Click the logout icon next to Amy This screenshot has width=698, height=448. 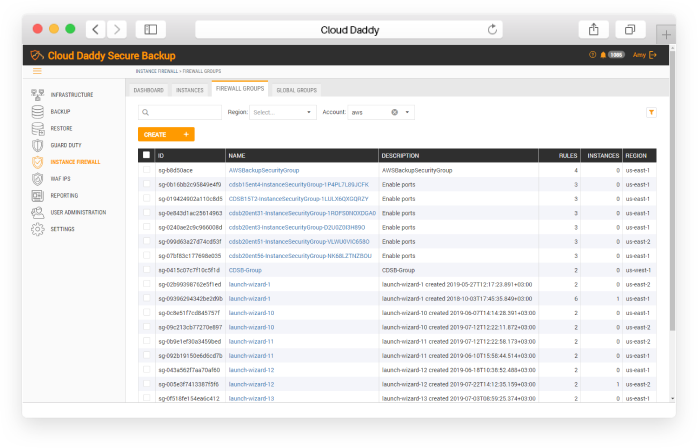[653, 55]
